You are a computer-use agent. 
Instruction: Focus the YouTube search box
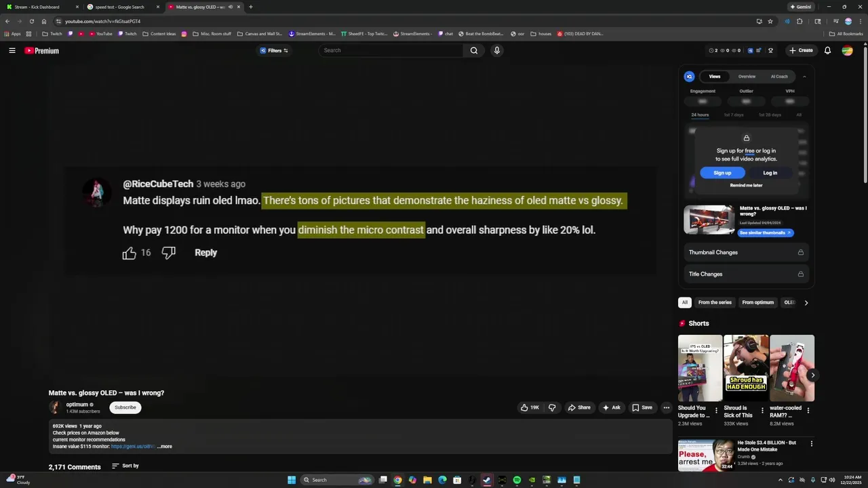(x=391, y=50)
